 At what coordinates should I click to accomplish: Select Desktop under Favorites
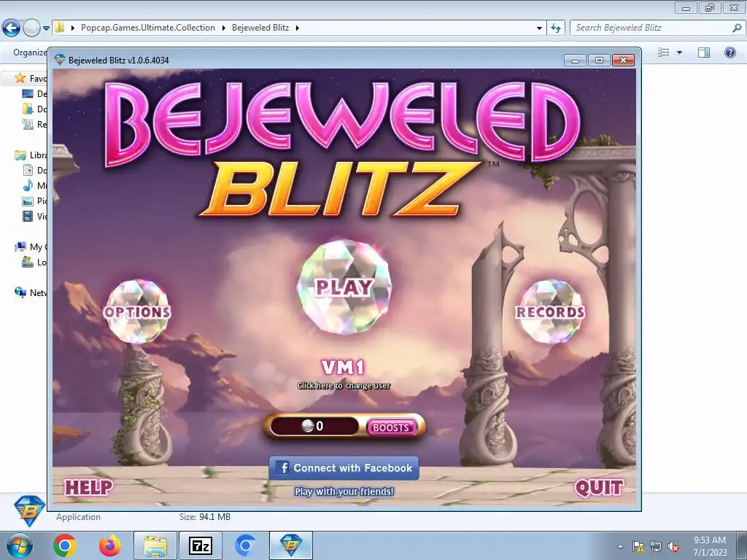pos(35,93)
